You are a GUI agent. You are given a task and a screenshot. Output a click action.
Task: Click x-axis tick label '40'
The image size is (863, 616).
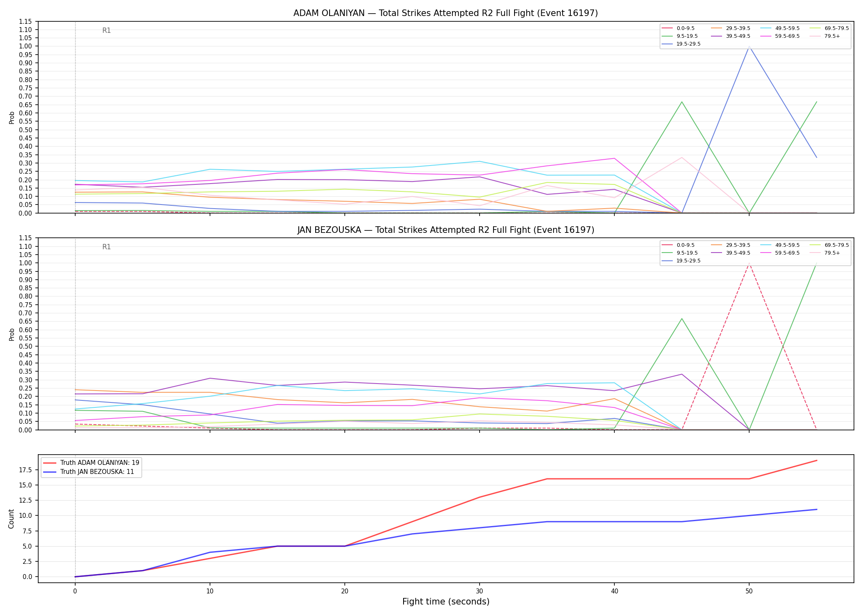click(614, 591)
